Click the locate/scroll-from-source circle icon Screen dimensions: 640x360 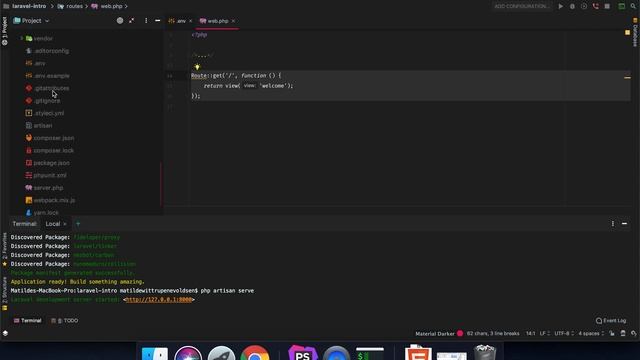tap(120, 20)
